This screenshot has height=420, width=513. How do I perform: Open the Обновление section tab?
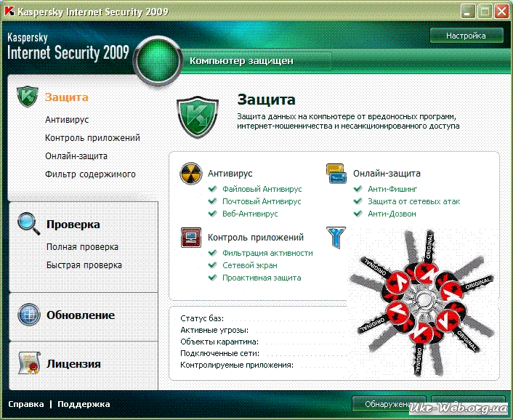click(81, 315)
